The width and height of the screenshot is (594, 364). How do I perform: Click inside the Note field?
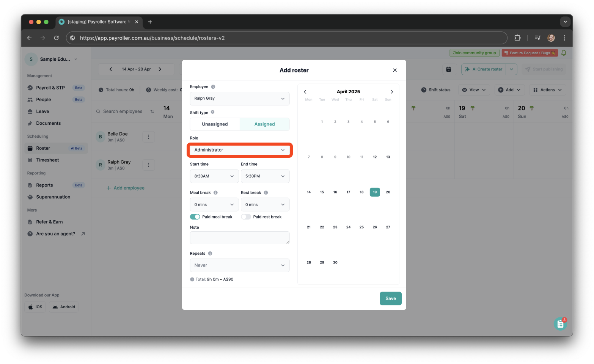[239, 238]
